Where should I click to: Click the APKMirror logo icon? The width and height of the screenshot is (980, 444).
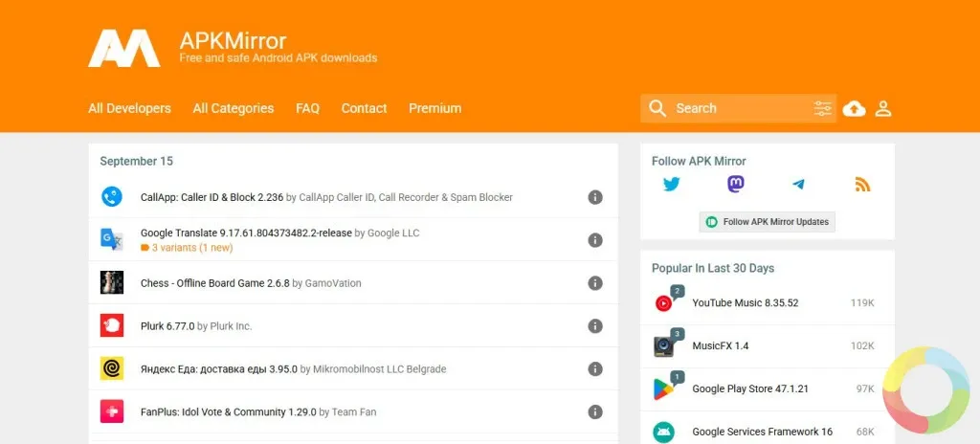[123, 48]
